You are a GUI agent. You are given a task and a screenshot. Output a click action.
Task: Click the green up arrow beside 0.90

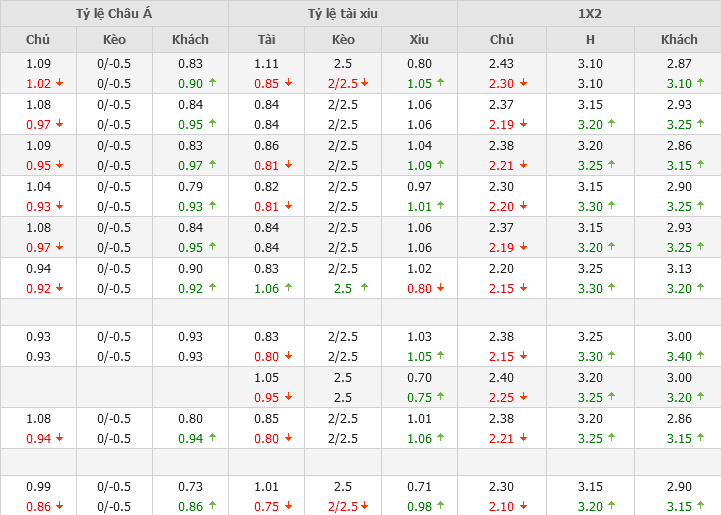[x=211, y=84]
